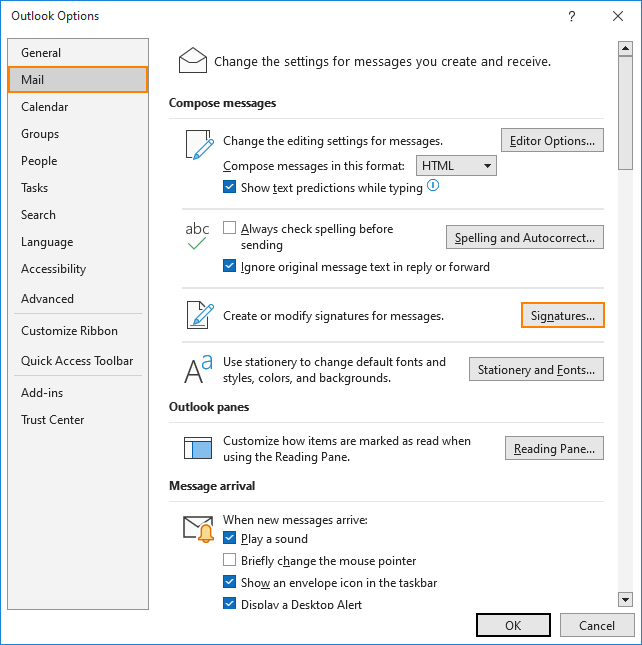The image size is (642, 645).
Task: Click the Editor Options button
Action: 552,140
